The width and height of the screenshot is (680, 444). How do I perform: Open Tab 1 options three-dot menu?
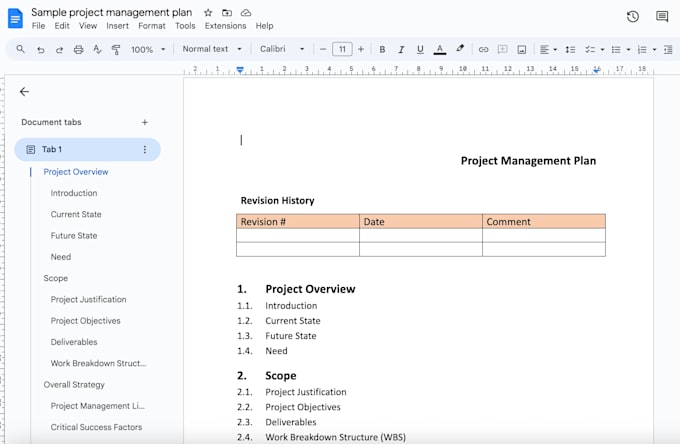tap(145, 149)
